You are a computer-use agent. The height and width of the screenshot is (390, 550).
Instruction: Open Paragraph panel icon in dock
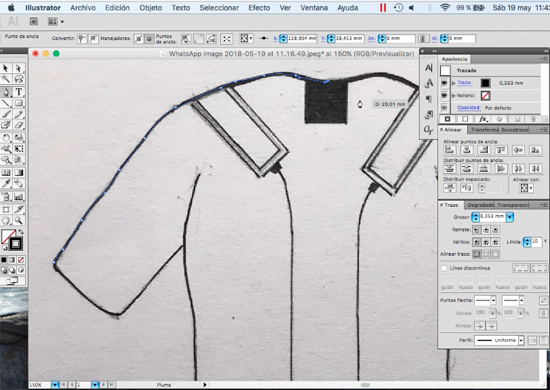click(428, 99)
